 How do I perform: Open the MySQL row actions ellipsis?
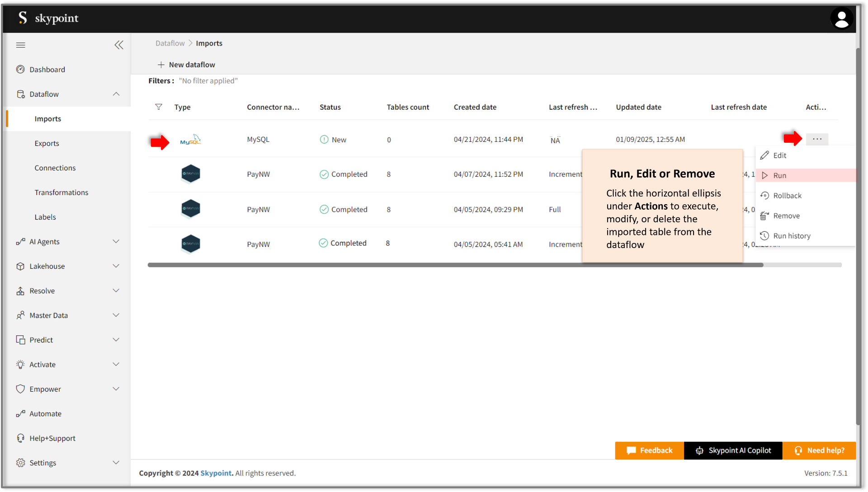click(817, 139)
